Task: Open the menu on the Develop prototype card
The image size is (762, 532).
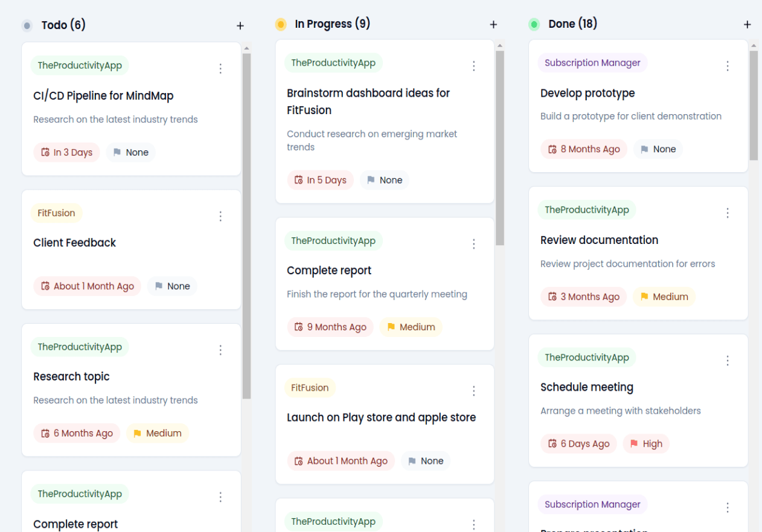Action: pos(728,65)
